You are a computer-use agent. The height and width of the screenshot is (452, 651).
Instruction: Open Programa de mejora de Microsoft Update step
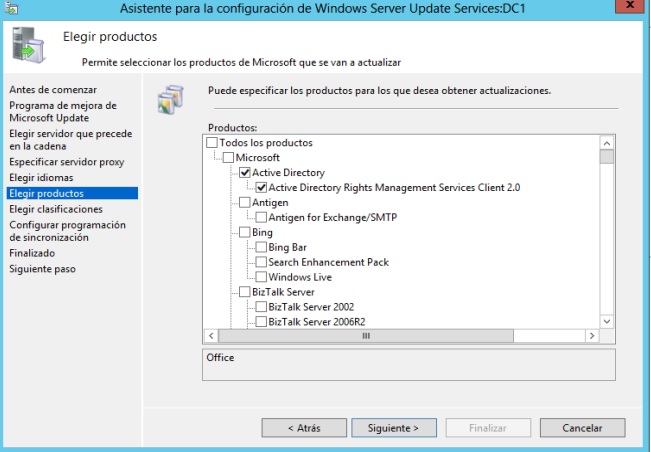pos(63,112)
